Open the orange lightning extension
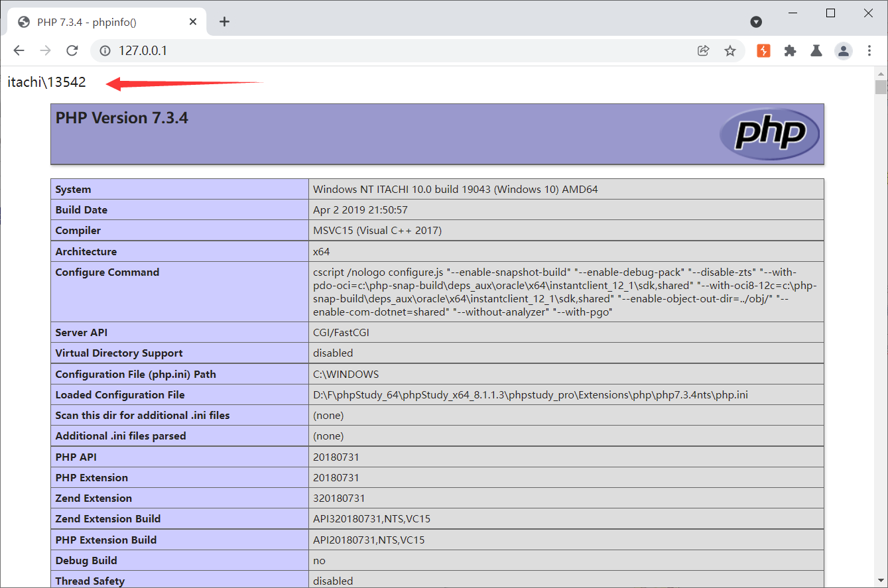 tap(763, 50)
